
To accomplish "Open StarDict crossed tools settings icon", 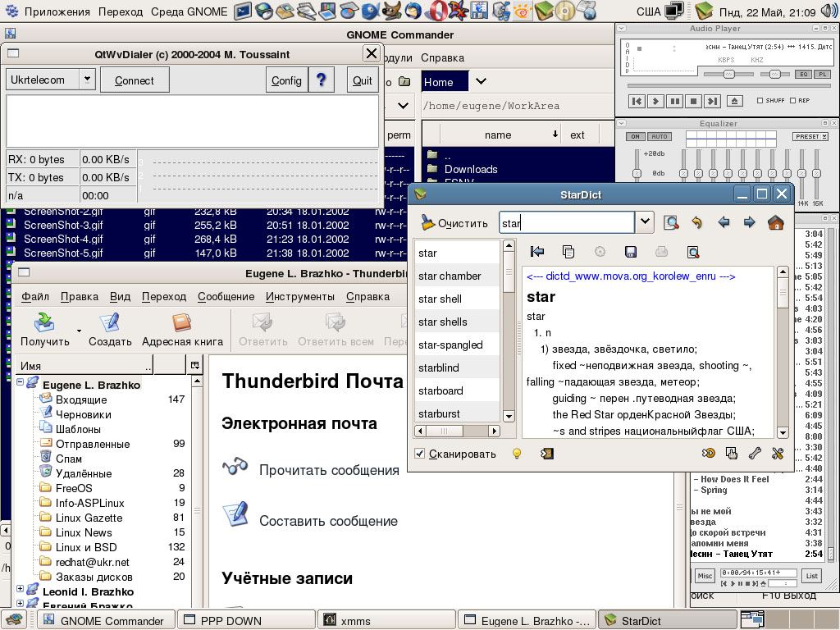I will 778,454.
